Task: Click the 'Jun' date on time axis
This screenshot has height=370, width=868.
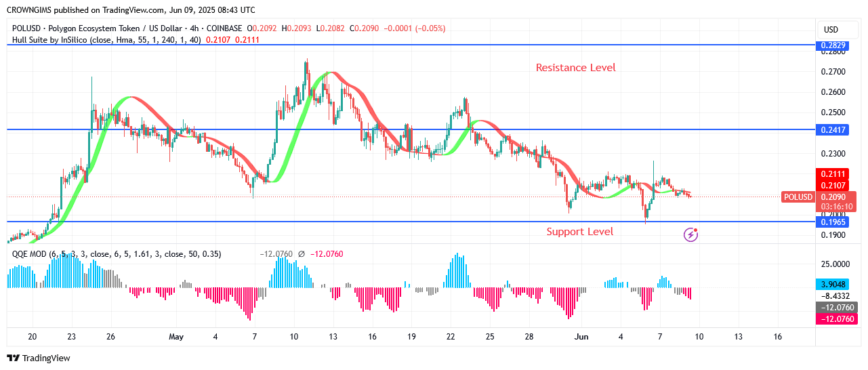Action: click(x=581, y=336)
